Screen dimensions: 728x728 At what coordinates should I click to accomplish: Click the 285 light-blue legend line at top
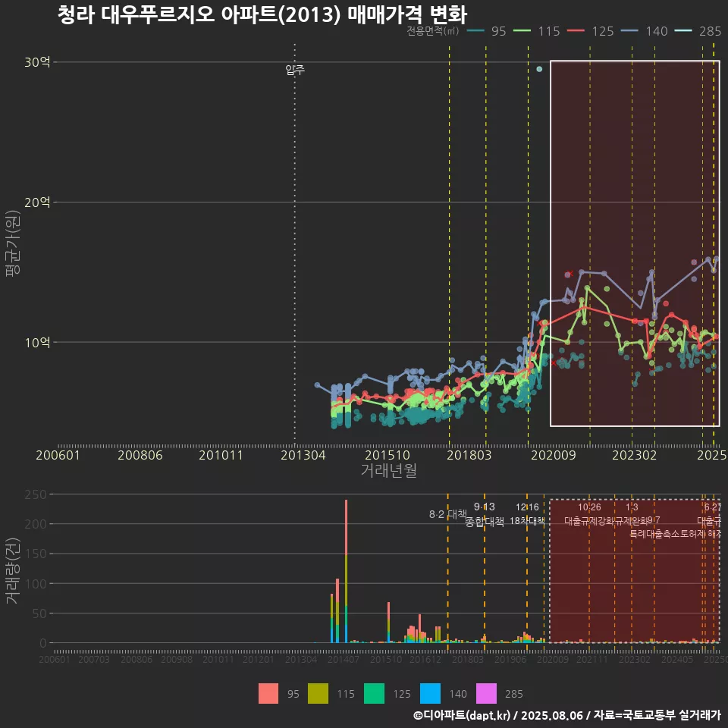click(683, 31)
